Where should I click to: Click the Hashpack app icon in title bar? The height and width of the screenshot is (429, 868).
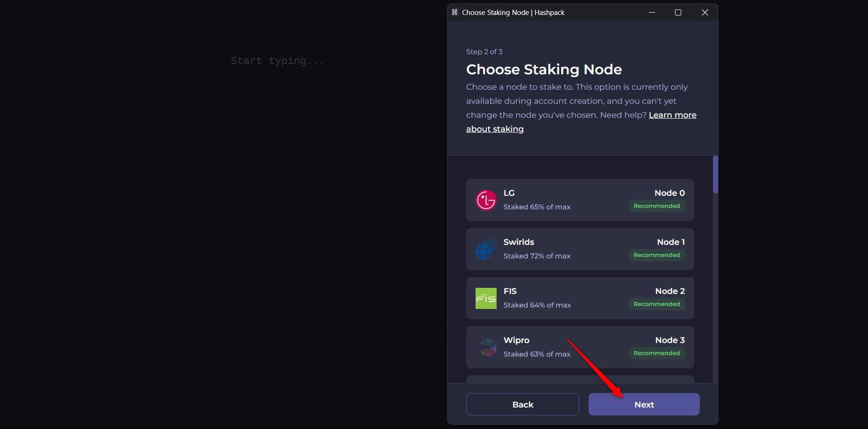click(x=455, y=12)
